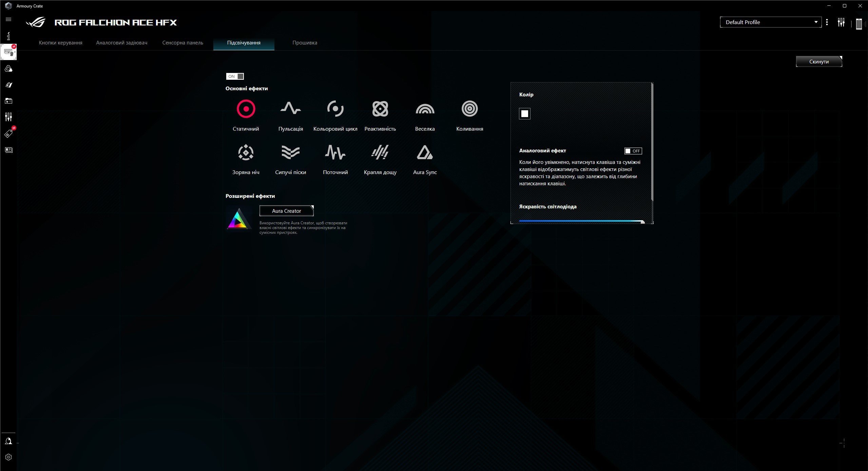Image resolution: width=868 pixels, height=471 pixels.
Task: Pick the Поточний lighting effect
Action: click(335, 152)
